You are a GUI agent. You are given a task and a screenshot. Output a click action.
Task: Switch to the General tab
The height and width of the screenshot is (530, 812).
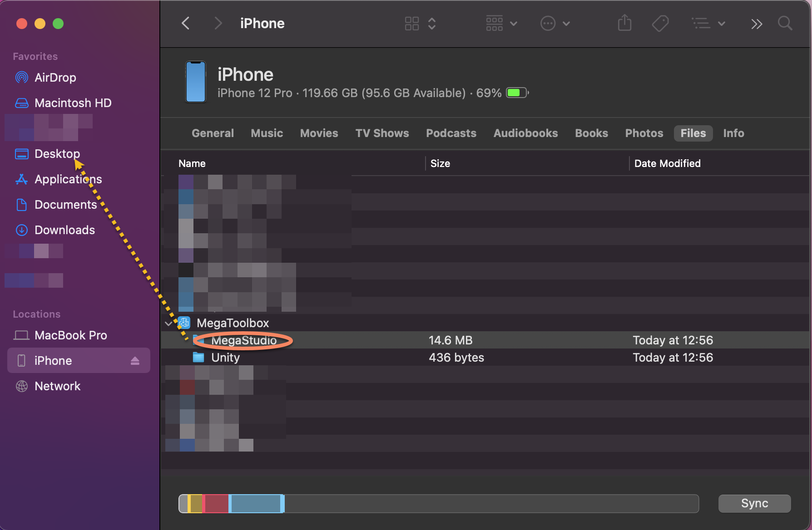pos(213,133)
